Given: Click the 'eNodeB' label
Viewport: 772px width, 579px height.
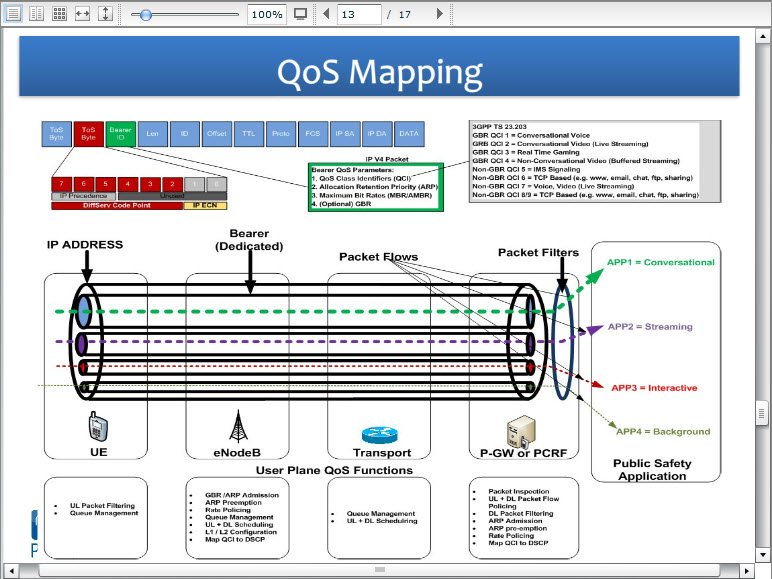Looking at the screenshot, I should pyautogui.click(x=237, y=452).
